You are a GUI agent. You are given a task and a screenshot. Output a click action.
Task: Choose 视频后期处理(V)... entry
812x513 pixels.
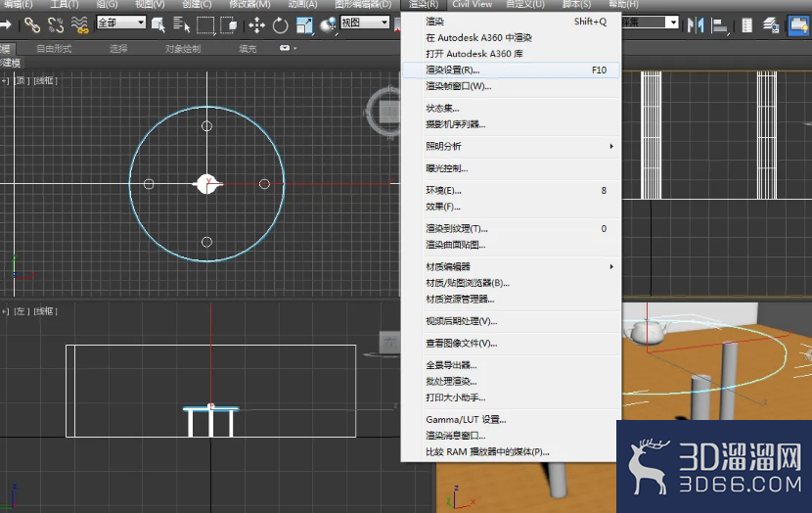(x=511, y=321)
